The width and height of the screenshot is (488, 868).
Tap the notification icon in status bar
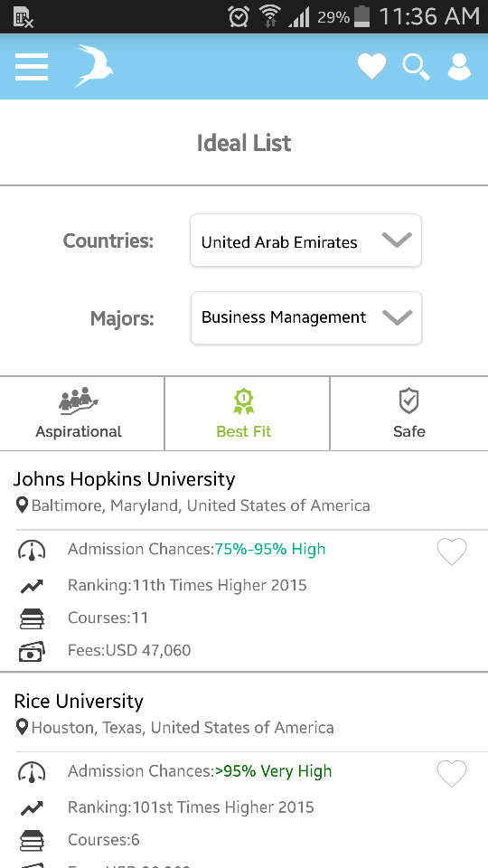point(23,19)
